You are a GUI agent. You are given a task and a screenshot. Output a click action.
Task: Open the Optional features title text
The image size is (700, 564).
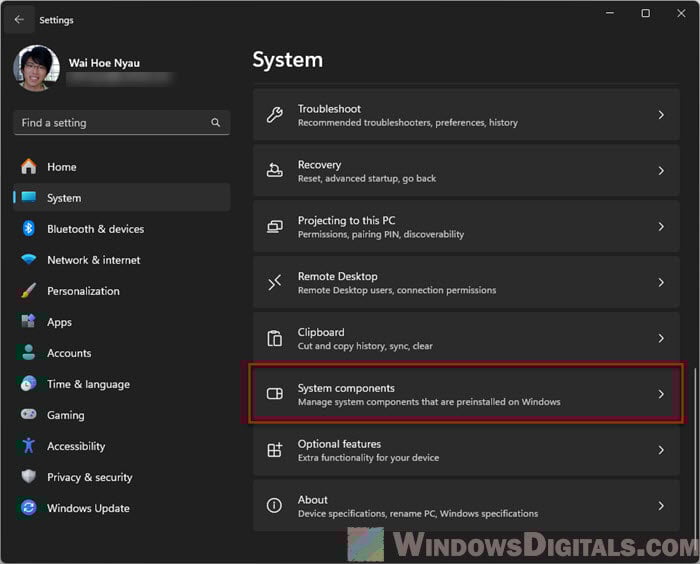tap(339, 444)
